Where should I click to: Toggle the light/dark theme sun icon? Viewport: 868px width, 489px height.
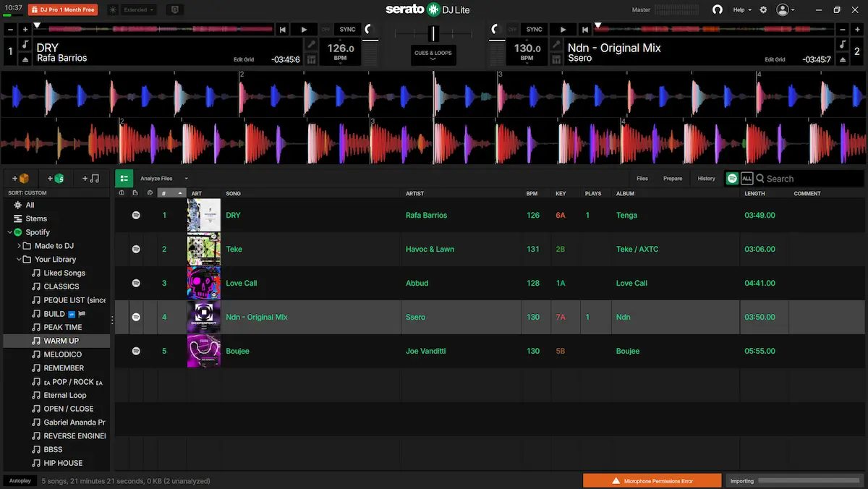[x=112, y=10]
